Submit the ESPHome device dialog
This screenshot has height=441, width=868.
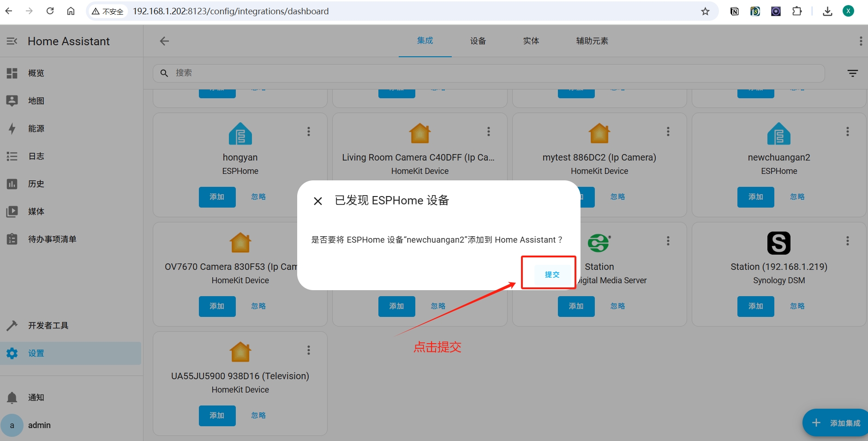(x=552, y=274)
